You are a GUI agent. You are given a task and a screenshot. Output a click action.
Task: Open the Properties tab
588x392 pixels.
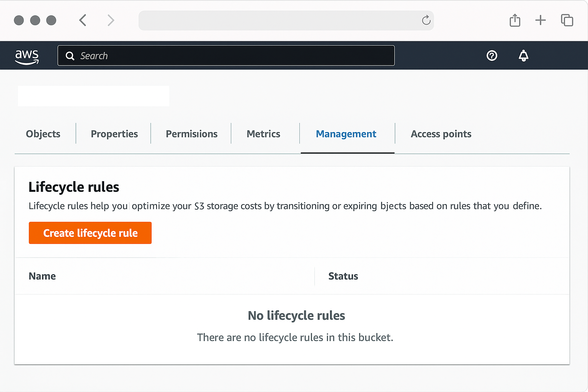click(x=114, y=134)
